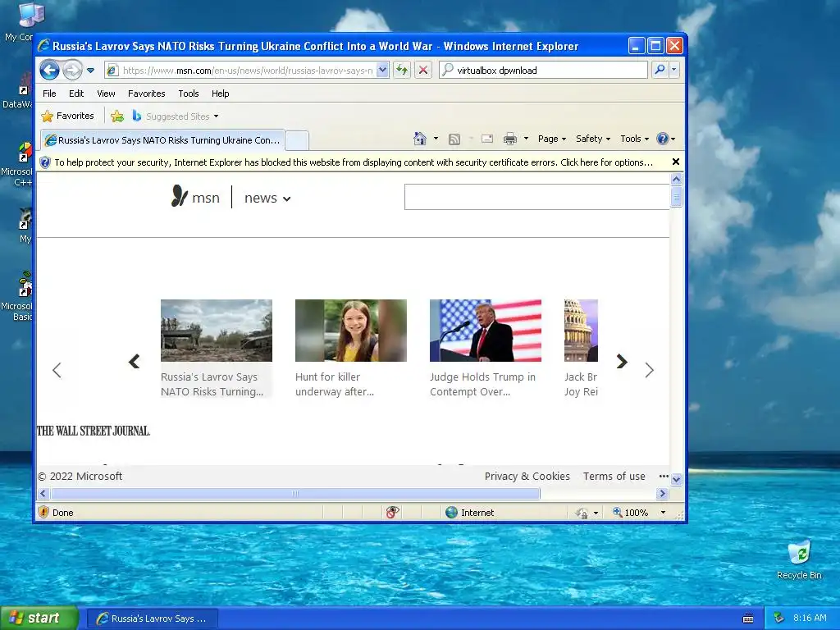Click the Help question mark icon
840x630 pixels.
(663, 139)
